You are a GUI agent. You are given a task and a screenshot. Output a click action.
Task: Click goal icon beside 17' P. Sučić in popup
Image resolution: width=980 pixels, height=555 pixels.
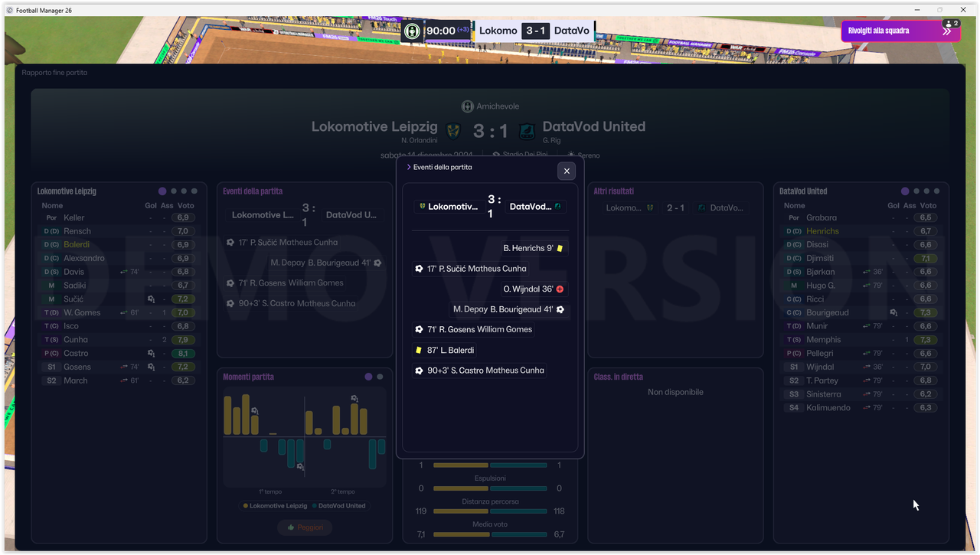419,269
